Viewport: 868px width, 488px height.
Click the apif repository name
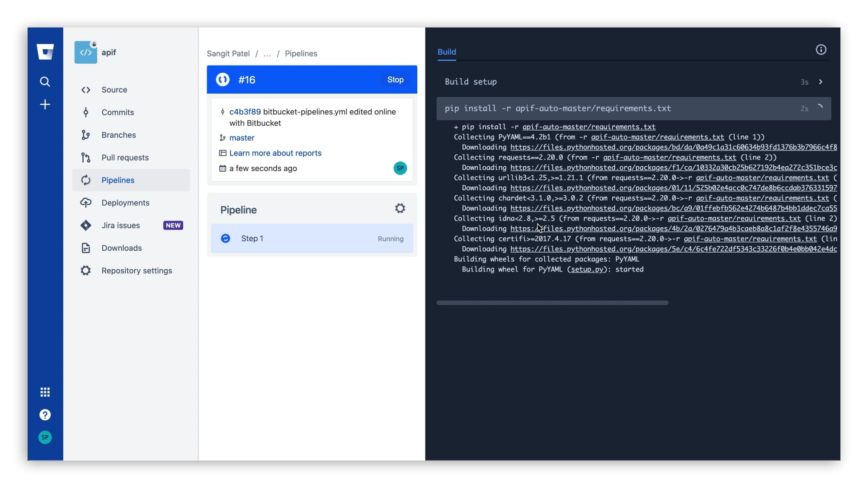pyautogui.click(x=108, y=52)
